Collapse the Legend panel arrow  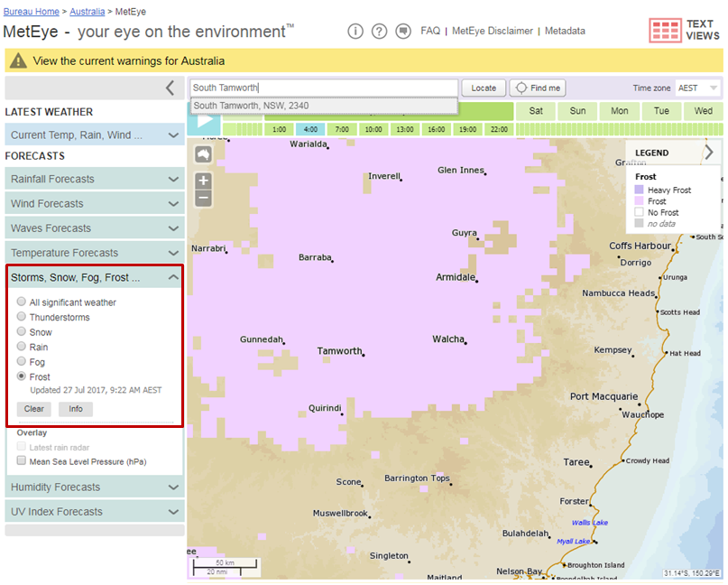tap(709, 152)
